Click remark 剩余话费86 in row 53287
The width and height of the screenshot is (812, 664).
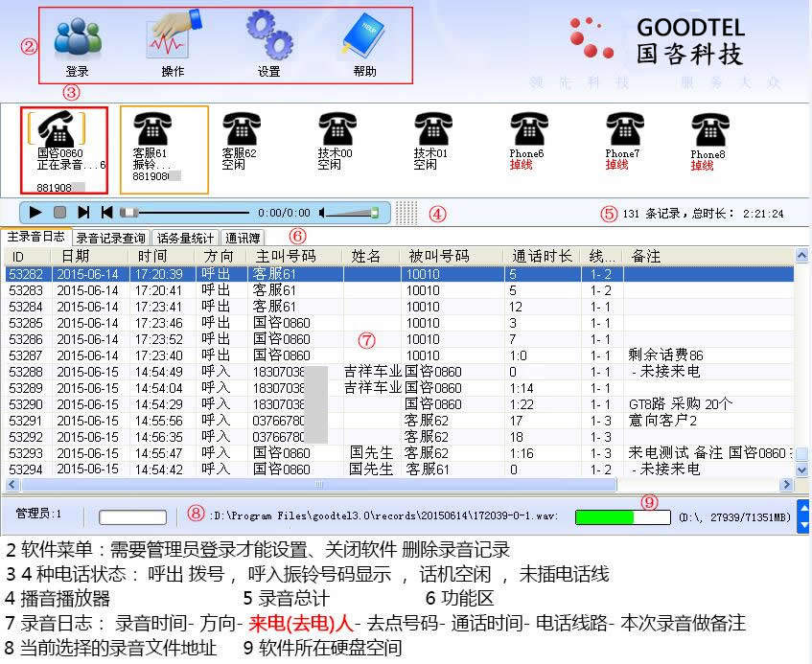[x=666, y=355]
